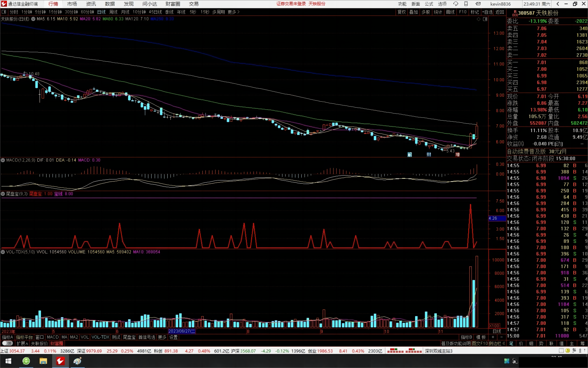Open the list window icon in status bar
Viewport: 588px width, 368px height.
coord(561,350)
